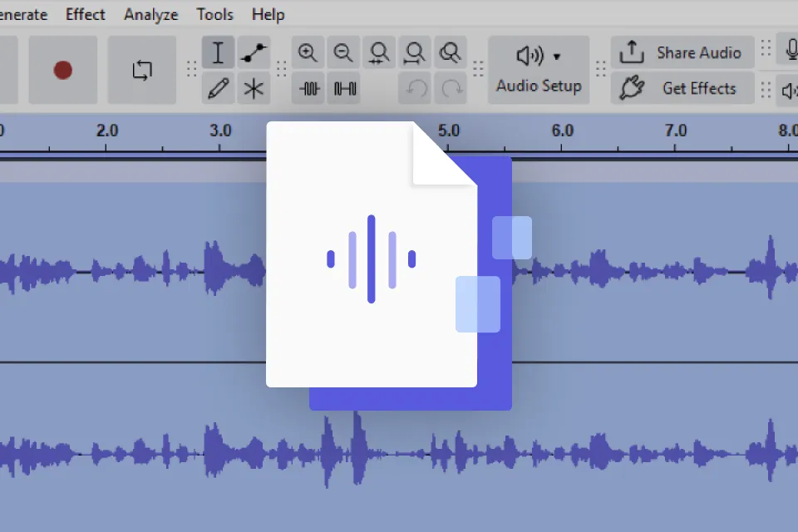The height and width of the screenshot is (532, 798).
Task: Click the Share Audio button
Action: coord(682,52)
